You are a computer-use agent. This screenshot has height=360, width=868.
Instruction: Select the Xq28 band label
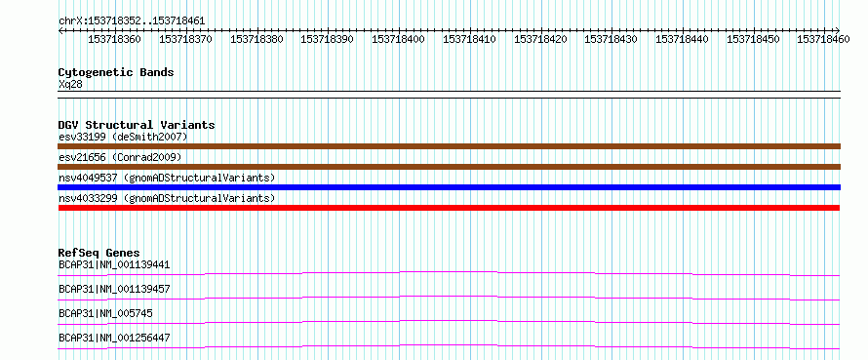click(70, 84)
